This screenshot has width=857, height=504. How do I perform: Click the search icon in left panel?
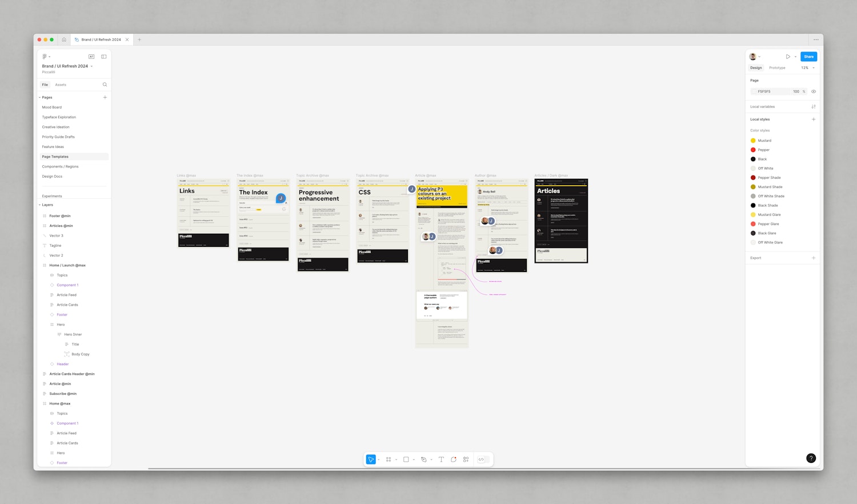pyautogui.click(x=105, y=85)
